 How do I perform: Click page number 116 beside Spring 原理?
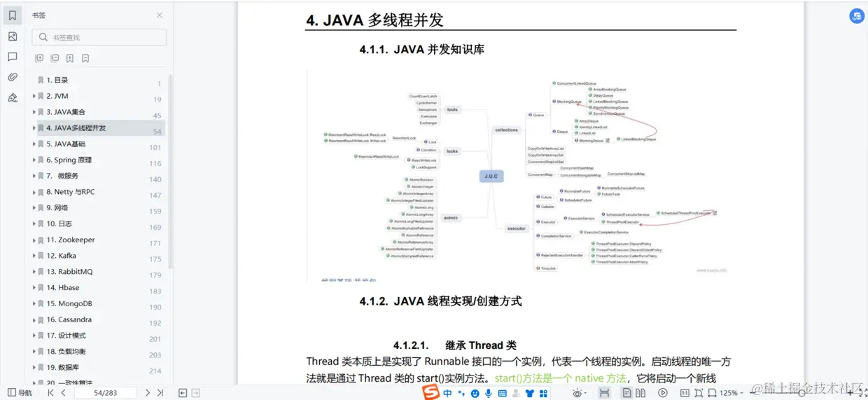click(x=155, y=164)
